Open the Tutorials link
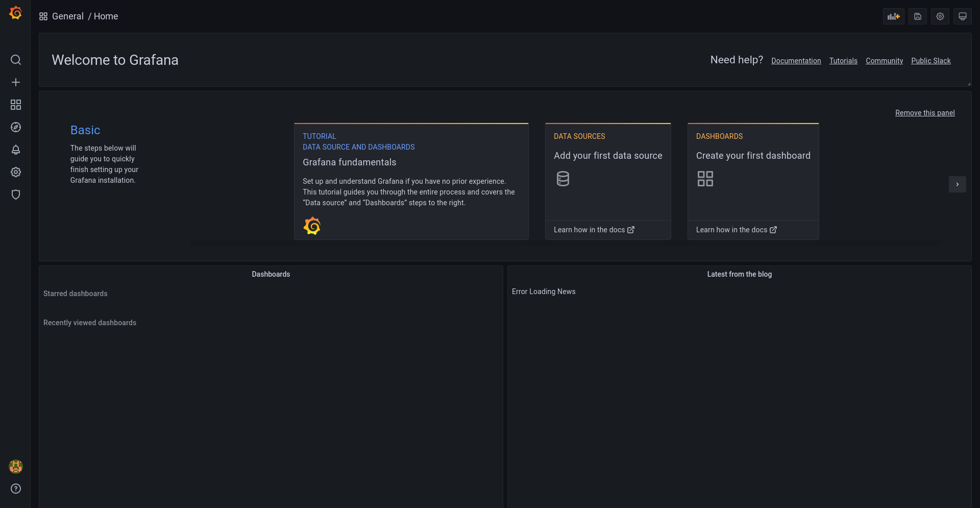 click(x=843, y=61)
